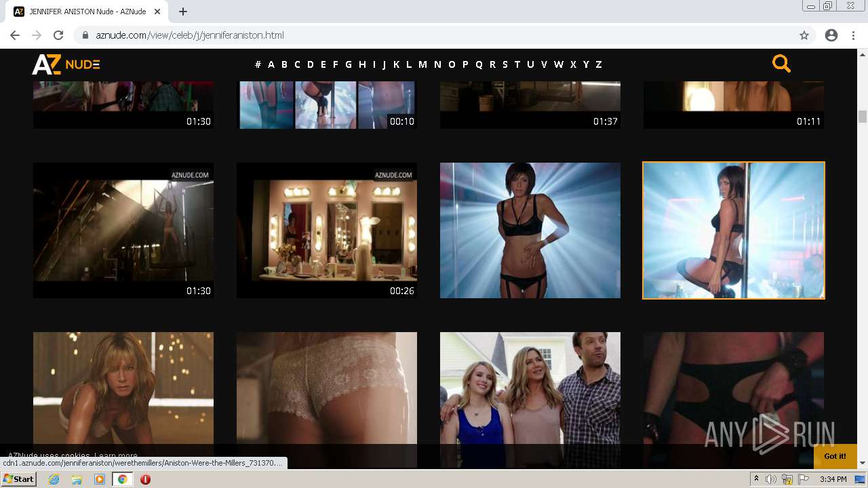
Task: Click the red circular taskbar icon
Action: coord(145,479)
